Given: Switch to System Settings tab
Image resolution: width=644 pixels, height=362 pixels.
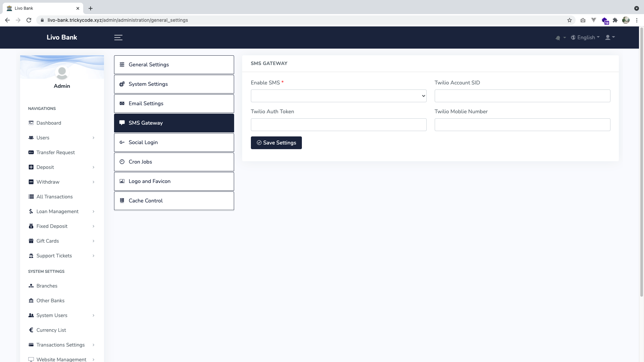Looking at the screenshot, I should click(x=174, y=84).
